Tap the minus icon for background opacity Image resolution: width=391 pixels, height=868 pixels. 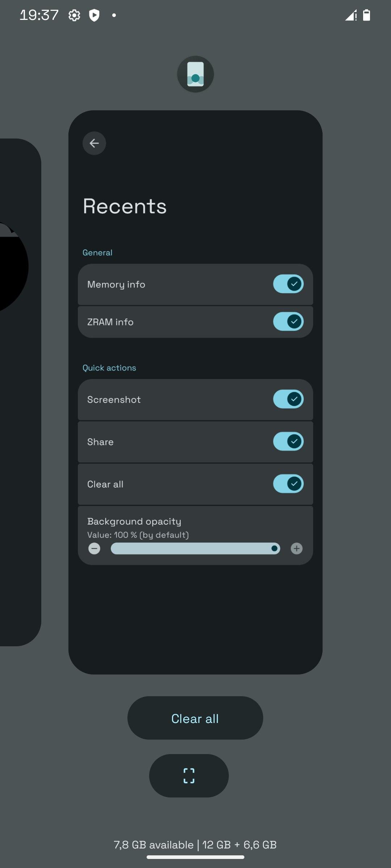click(x=94, y=549)
